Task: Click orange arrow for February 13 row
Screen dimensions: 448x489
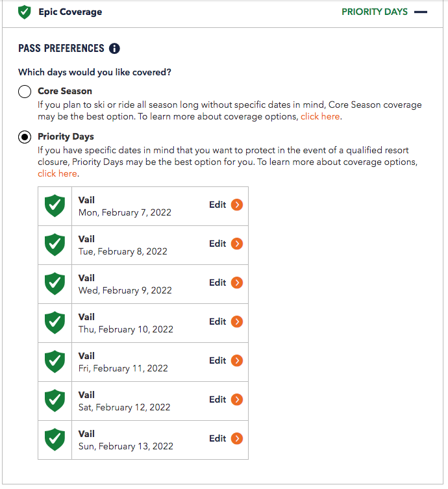Action: coord(237,439)
